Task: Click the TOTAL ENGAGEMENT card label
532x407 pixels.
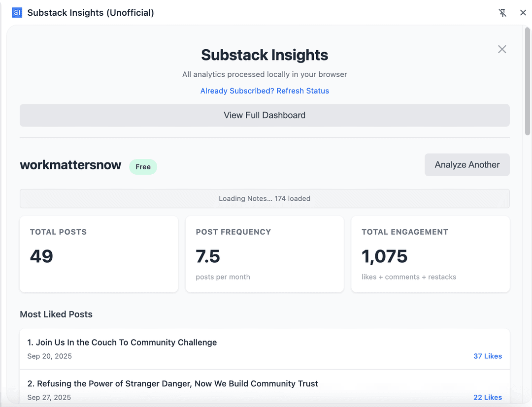Action: 405,232
